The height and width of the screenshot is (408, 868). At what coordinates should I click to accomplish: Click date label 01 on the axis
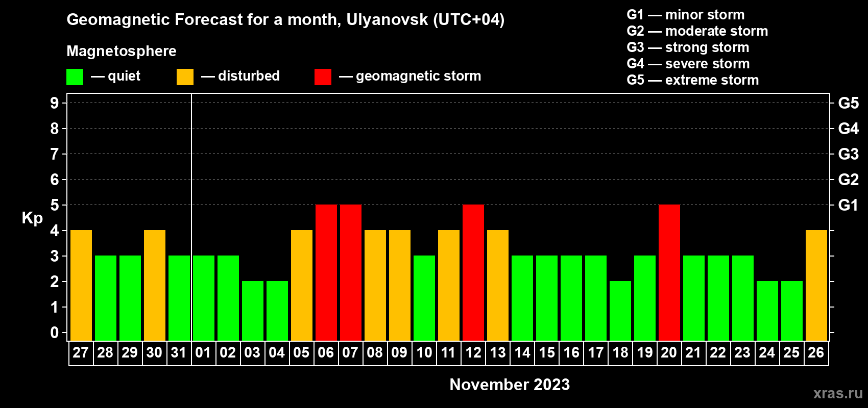[x=203, y=353]
